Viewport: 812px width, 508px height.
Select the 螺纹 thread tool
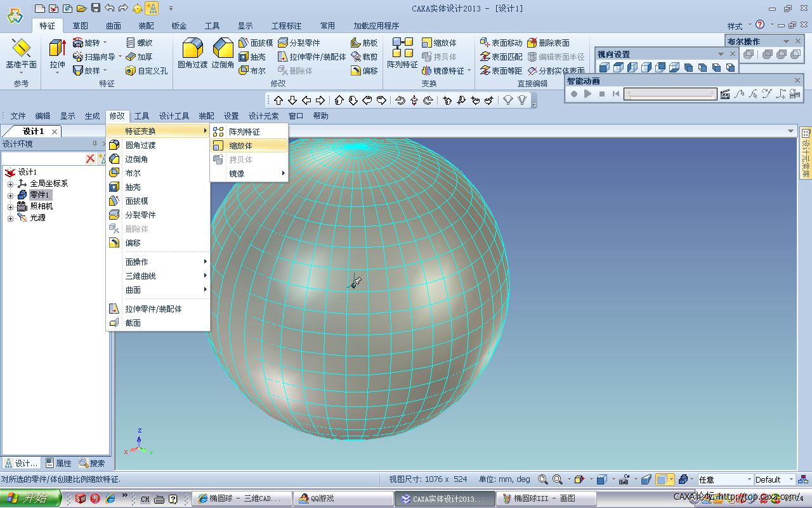coord(138,43)
